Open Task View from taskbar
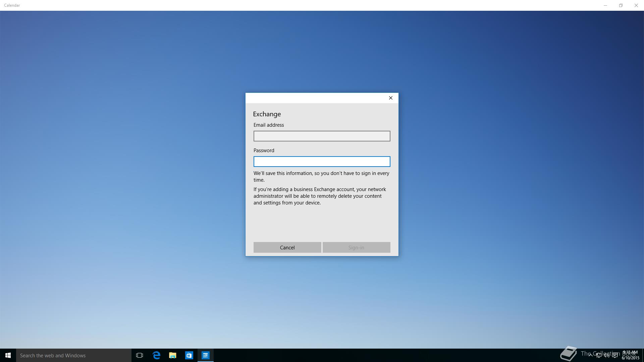This screenshot has height=362, width=644. (140, 355)
